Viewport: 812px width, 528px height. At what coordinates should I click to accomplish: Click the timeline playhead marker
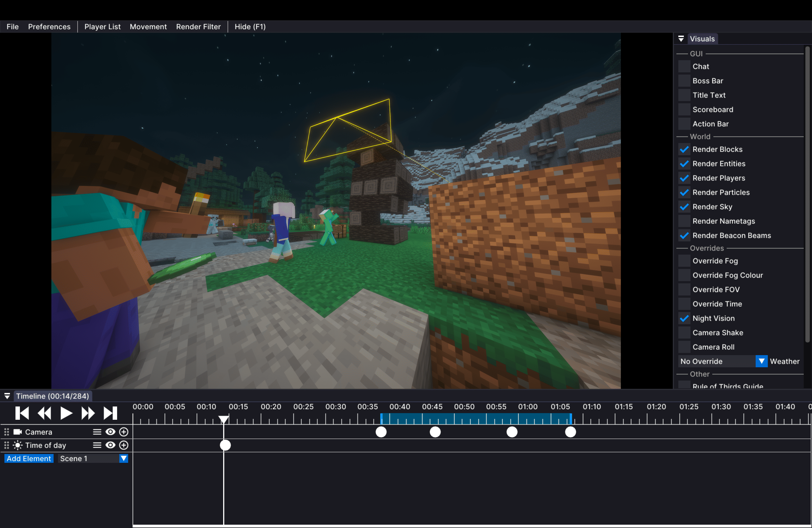point(223,419)
